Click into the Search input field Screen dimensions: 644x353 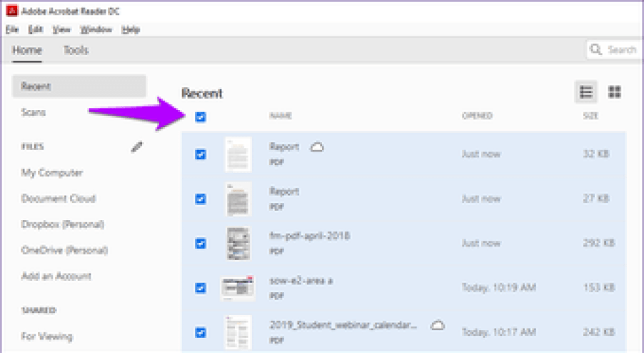pyautogui.click(x=621, y=50)
